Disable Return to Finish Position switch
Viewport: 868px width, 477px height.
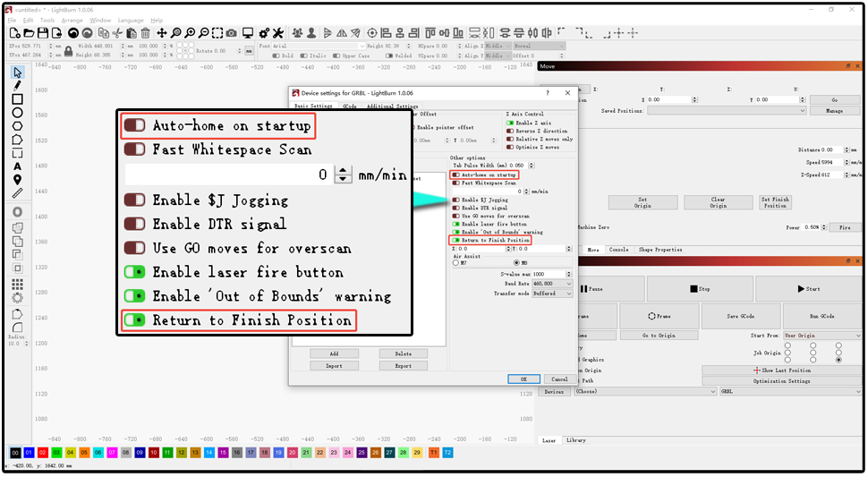tap(456, 240)
